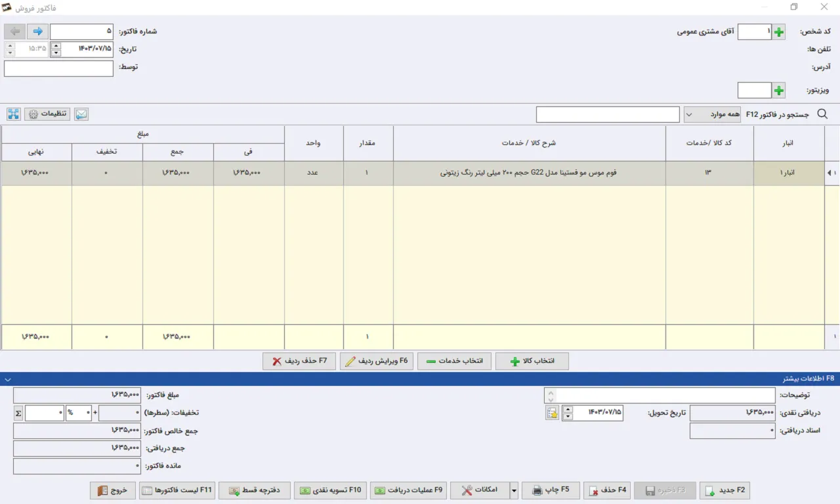The height and width of the screenshot is (504, 840).
Task: Click the توسط input field
Action: [58, 68]
